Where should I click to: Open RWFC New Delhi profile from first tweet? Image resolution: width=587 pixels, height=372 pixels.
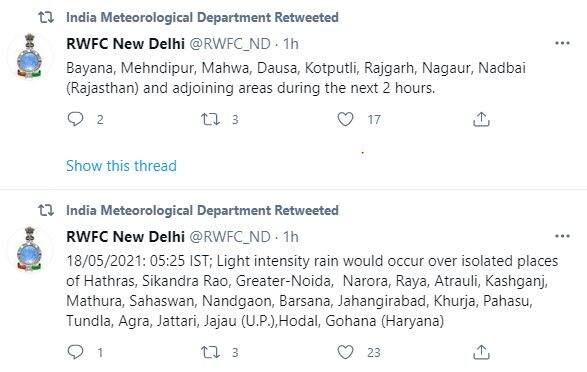click(125, 44)
